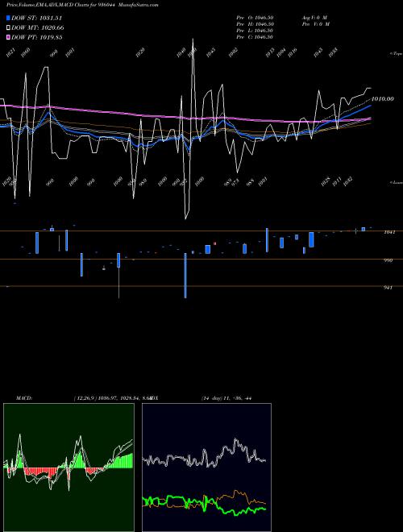Screen dimensions: 403x532
Task: Select the 'DOW MT: 1020.66' legend text
Action: [x=38, y=28]
